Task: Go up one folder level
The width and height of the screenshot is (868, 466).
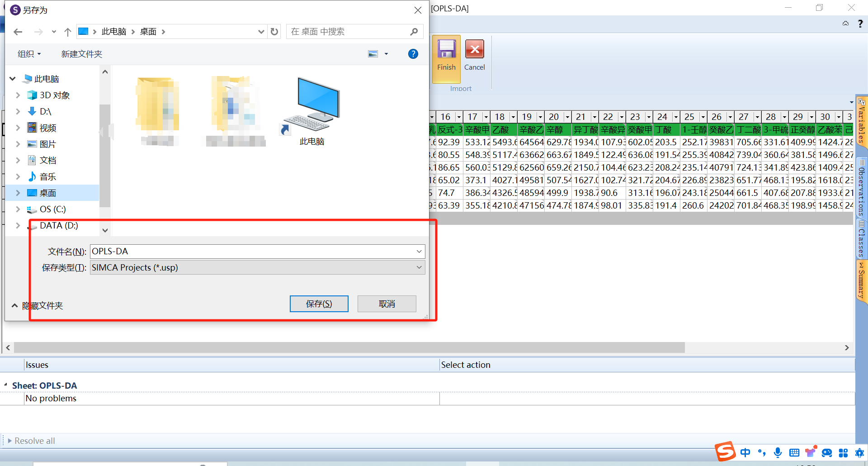Action: pos(68,32)
